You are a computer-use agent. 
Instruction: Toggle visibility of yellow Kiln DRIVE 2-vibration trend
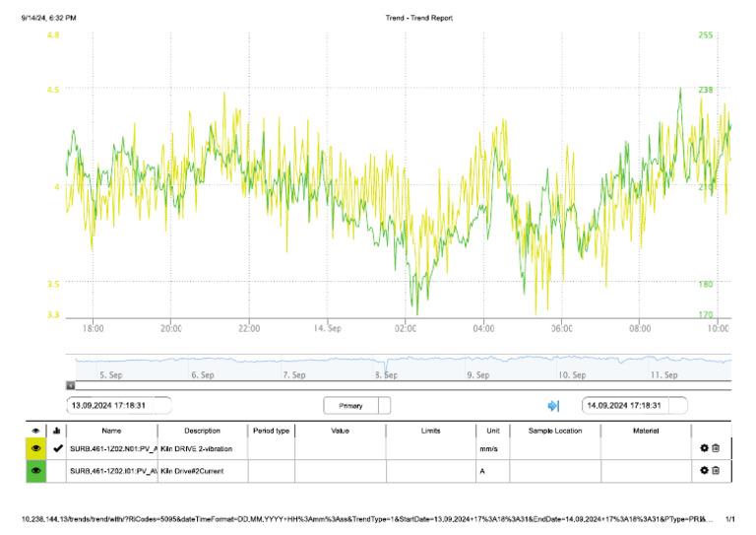(35, 448)
